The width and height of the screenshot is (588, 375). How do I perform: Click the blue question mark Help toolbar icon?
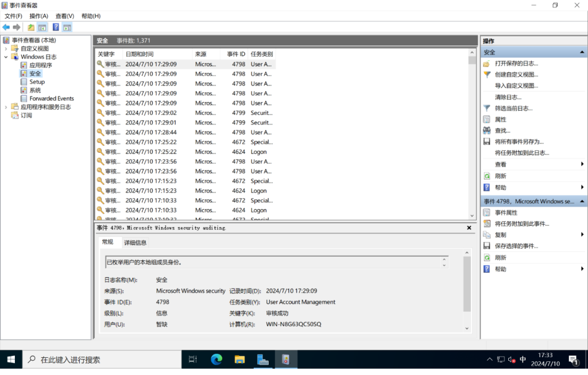pos(56,27)
